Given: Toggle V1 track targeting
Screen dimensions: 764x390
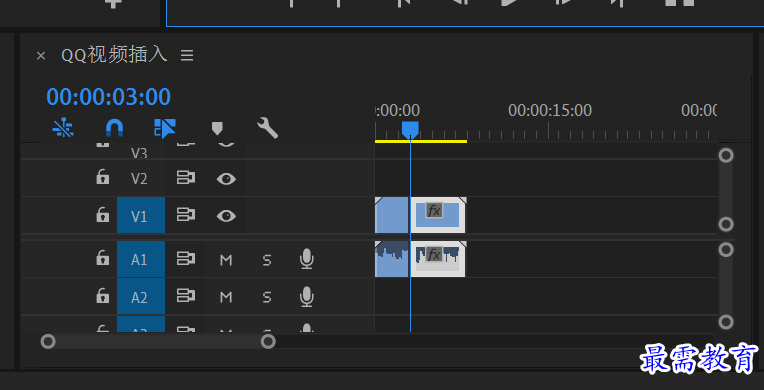Looking at the screenshot, I should (141, 216).
